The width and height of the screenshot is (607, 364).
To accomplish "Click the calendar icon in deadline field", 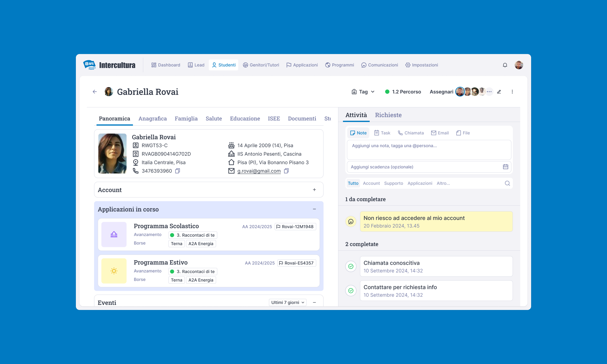I will pyautogui.click(x=505, y=167).
